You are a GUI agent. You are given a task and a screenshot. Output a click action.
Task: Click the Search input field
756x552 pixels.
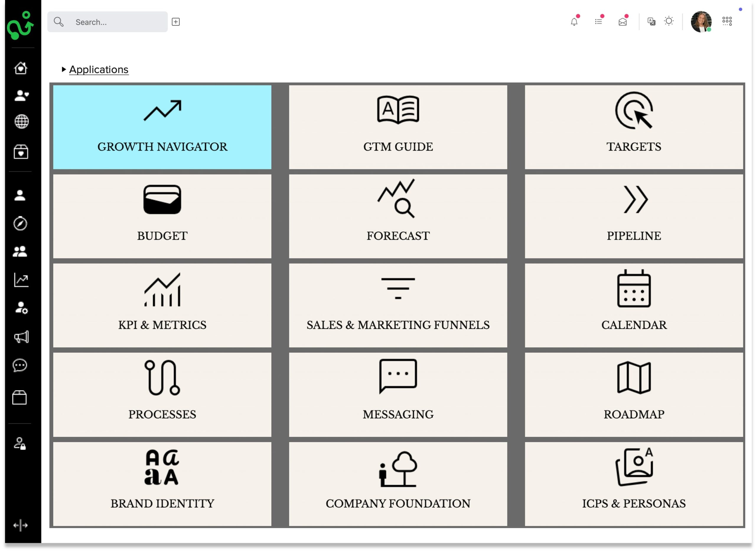tap(114, 22)
